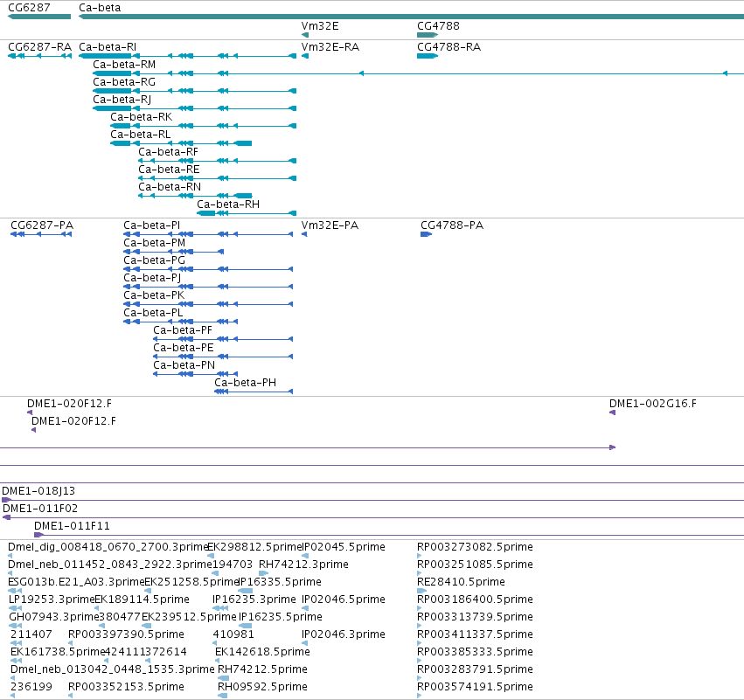Open EST RP003273082.5prime label
The height and width of the screenshot is (700, 744).
475,547
